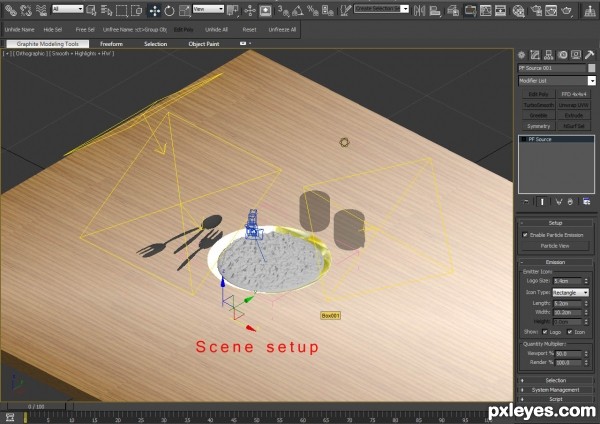Switch to the Modify command panel

(x=535, y=55)
